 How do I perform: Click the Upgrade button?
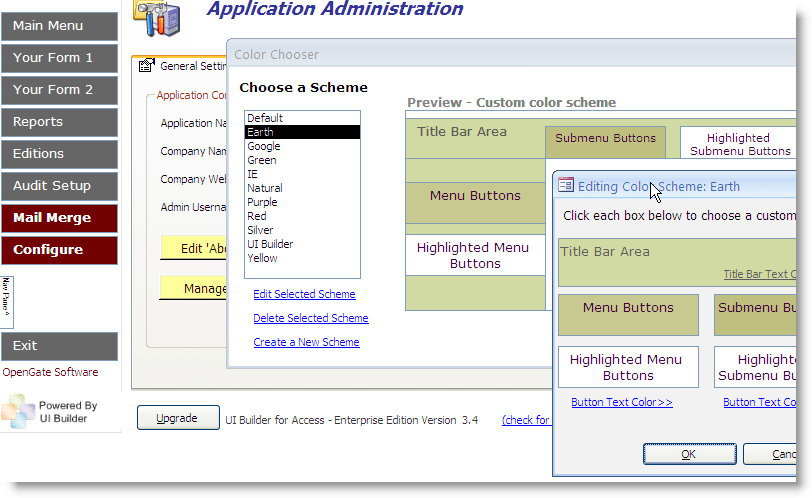point(178,418)
